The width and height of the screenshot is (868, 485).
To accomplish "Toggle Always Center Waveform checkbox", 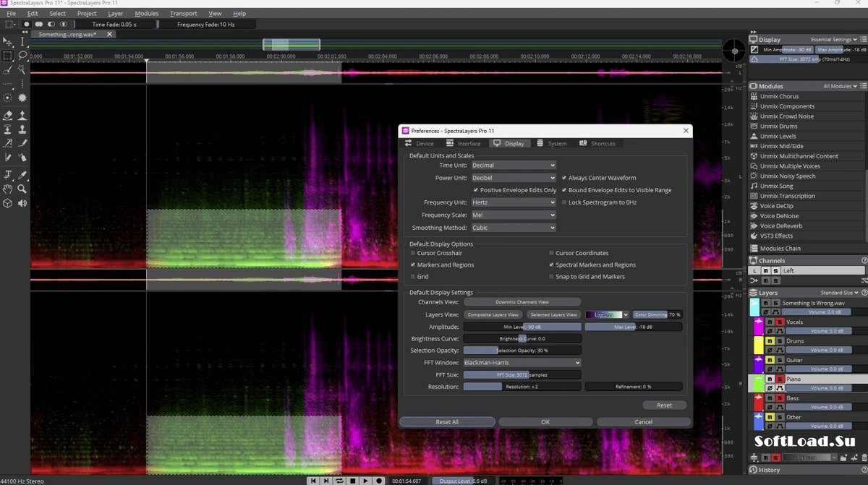I will click(x=564, y=178).
